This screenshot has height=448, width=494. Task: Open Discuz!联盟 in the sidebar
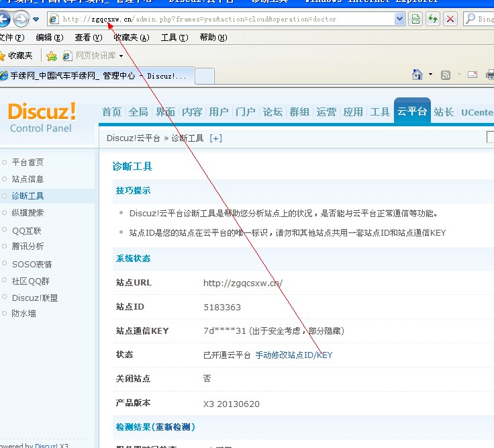pos(35,298)
